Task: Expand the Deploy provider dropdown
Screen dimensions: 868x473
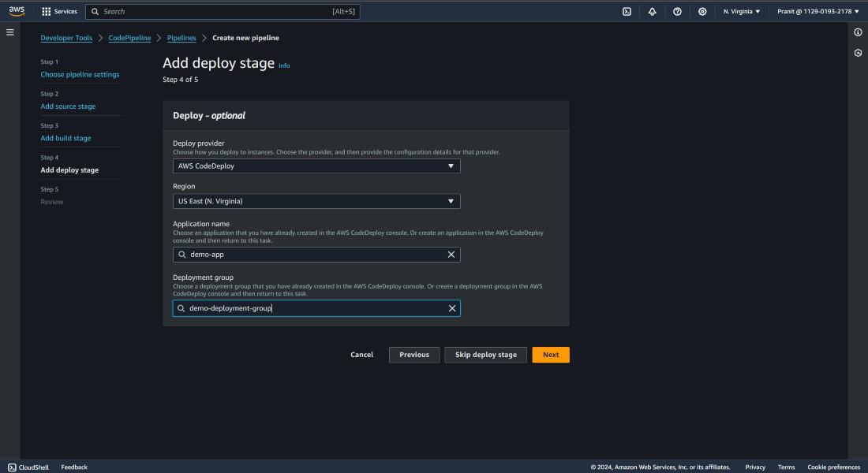Action: 316,166
